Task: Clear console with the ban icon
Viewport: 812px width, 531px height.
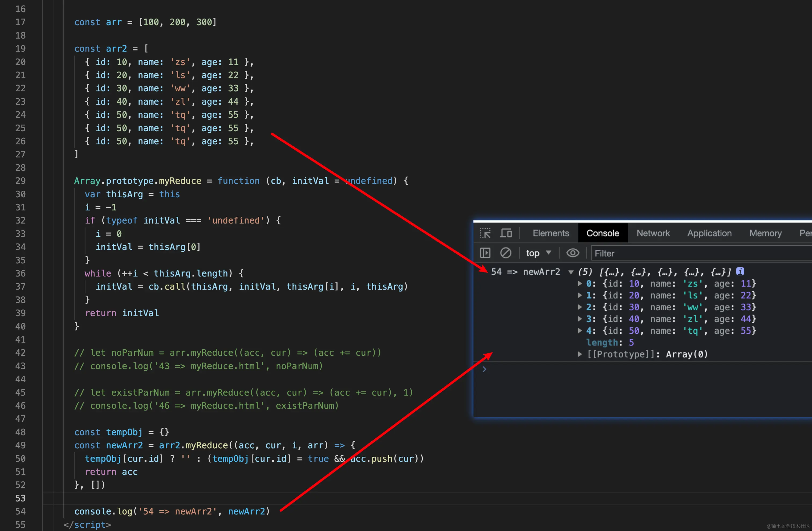Action: (505, 253)
